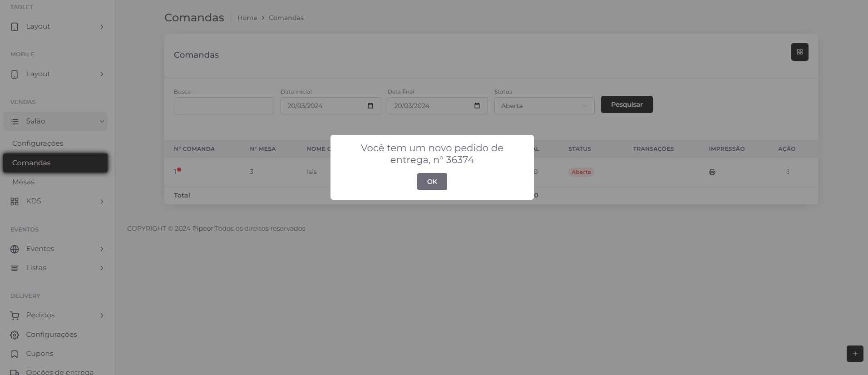Open calendar picker in Data final

pyautogui.click(x=477, y=106)
